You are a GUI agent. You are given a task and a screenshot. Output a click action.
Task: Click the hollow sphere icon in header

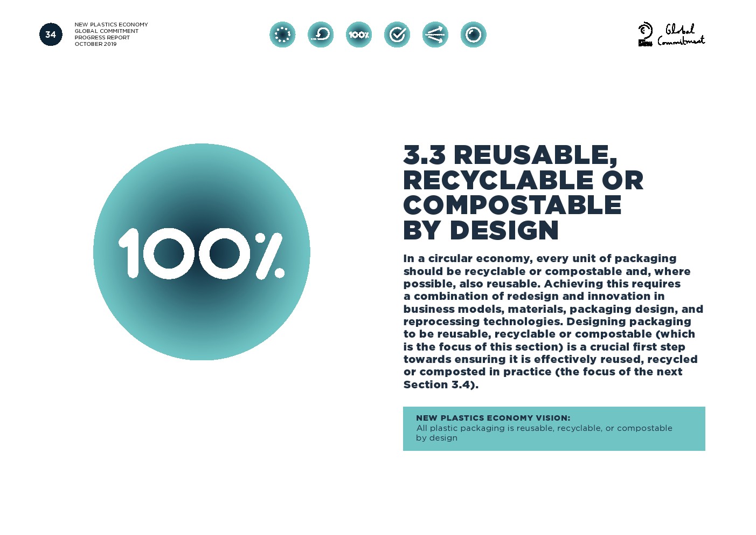pyautogui.click(x=474, y=35)
